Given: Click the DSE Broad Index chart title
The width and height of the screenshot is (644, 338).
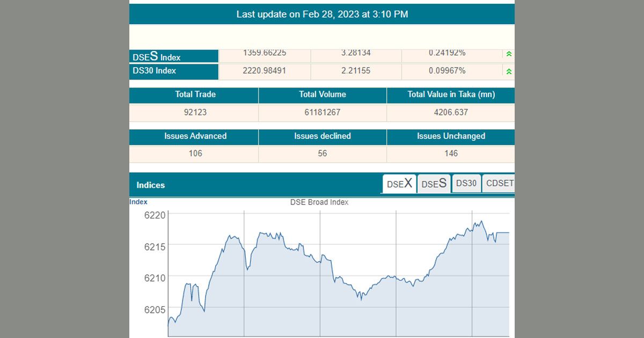Looking at the screenshot, I should point(319,202).
